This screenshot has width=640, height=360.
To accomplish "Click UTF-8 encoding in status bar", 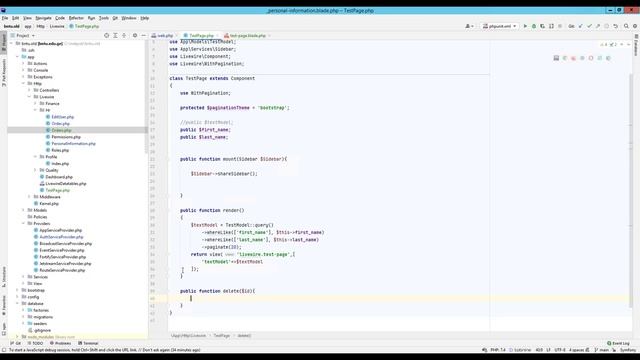I will tap(560, 350).
